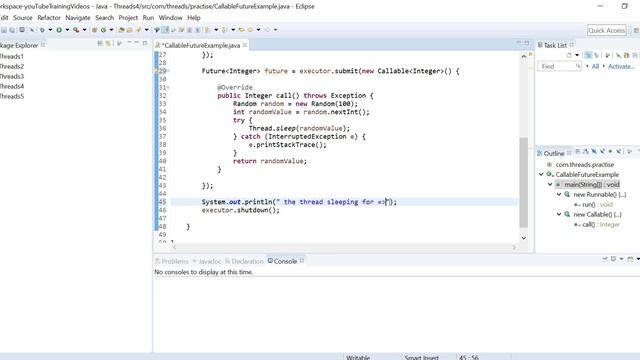Toggle Focus on Workweek in Task List
Image resolution: width=640 pixels, height=360 pixels.
tap(607, 55)
